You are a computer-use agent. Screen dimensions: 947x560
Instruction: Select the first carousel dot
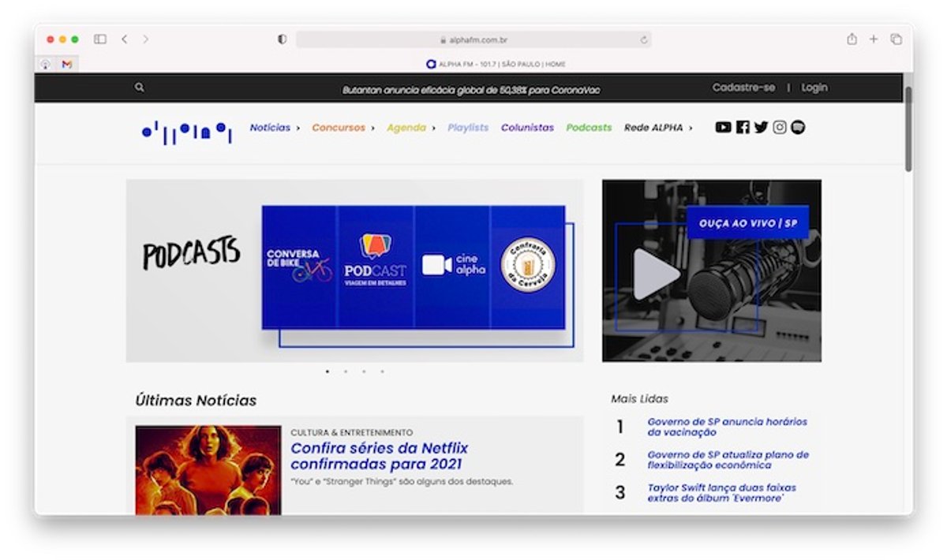[328, 371]
